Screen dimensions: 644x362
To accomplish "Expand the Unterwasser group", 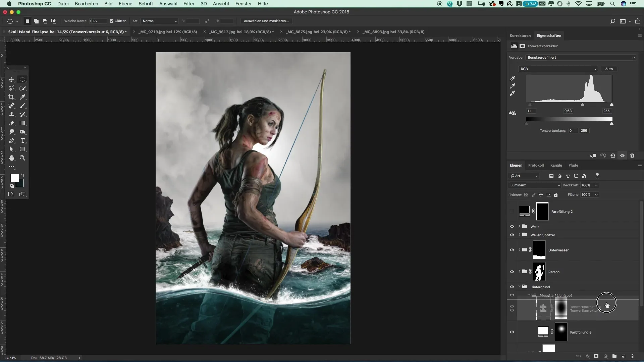I will click(x=519, y=250).
